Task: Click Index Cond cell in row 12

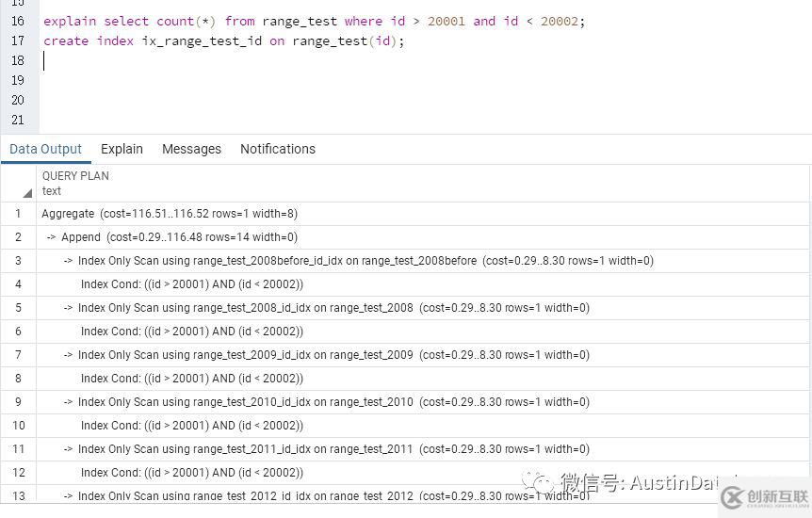Action: pos(423,473)
